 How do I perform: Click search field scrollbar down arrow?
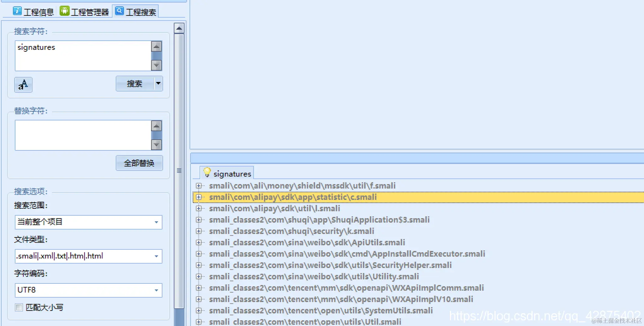coord(156,65)
